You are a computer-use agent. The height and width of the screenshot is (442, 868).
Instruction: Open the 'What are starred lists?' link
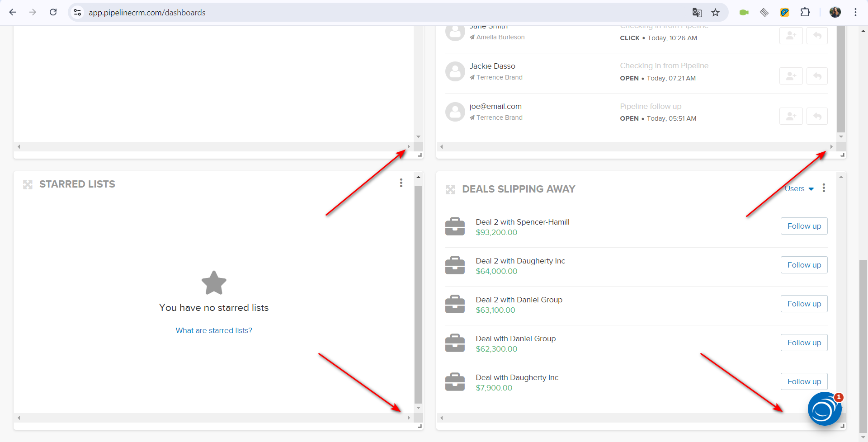214,330
